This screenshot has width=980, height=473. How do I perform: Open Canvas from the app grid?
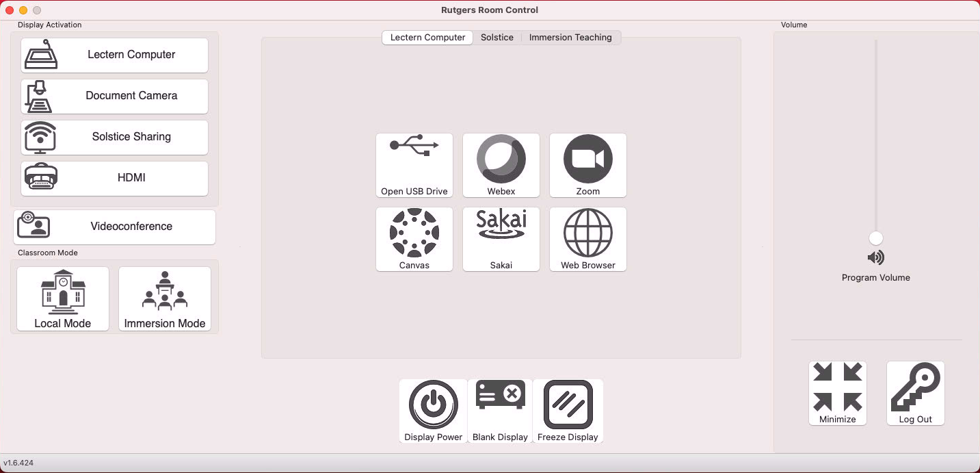(x=414, y=239)
